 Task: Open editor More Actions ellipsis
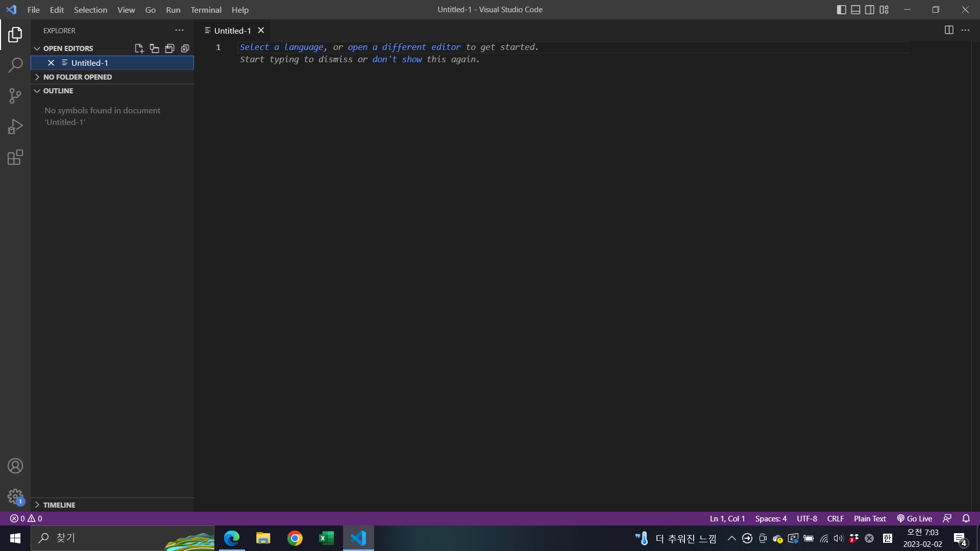[x=965, y=30]
